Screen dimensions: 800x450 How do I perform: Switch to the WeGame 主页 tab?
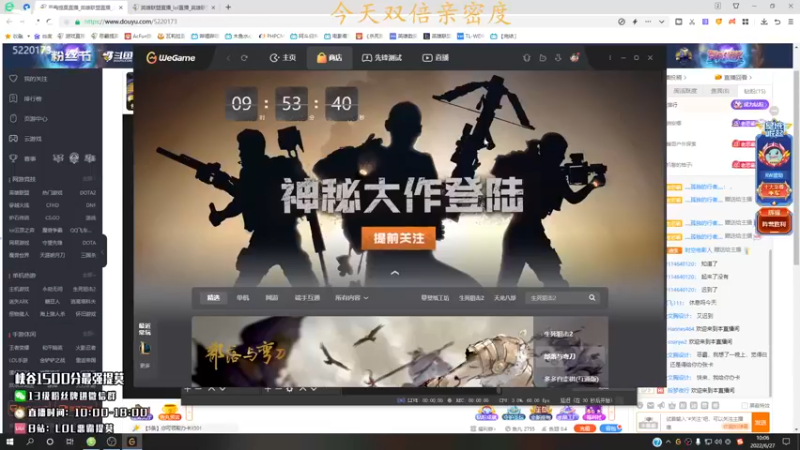(283, 58)
